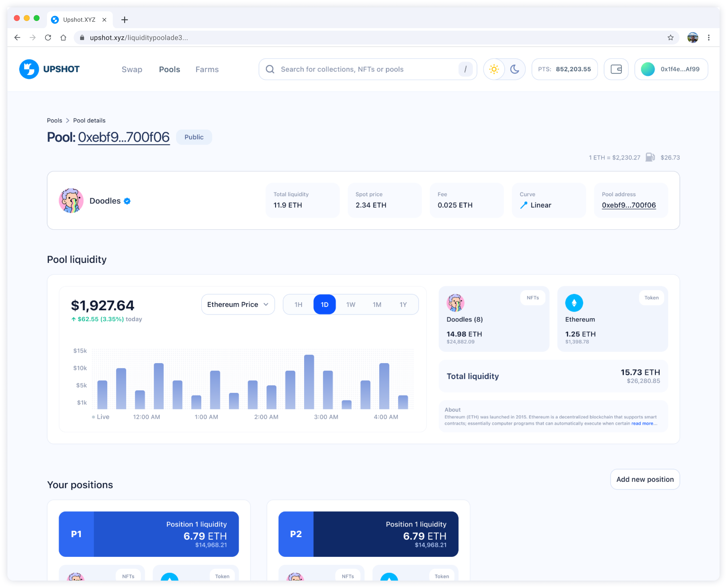This screenshot has width=727, height=588.
Task: Open the wallet icon button
Action: point(616,69)
